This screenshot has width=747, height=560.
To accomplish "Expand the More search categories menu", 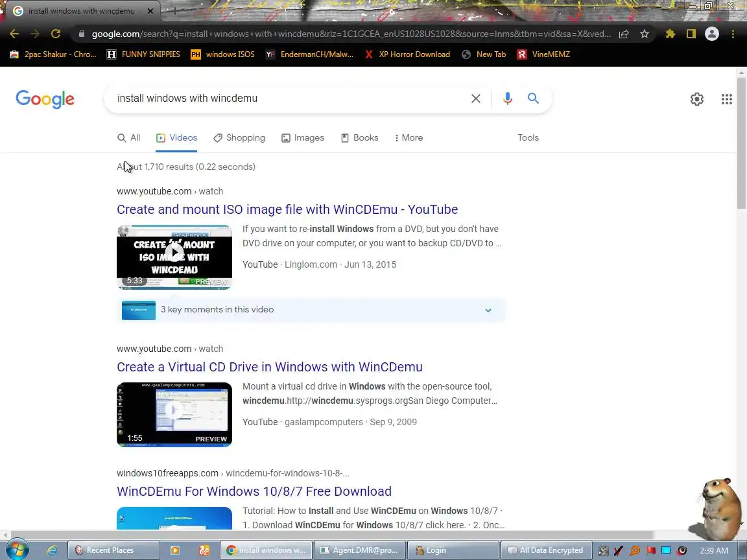I will coord(409,137).
